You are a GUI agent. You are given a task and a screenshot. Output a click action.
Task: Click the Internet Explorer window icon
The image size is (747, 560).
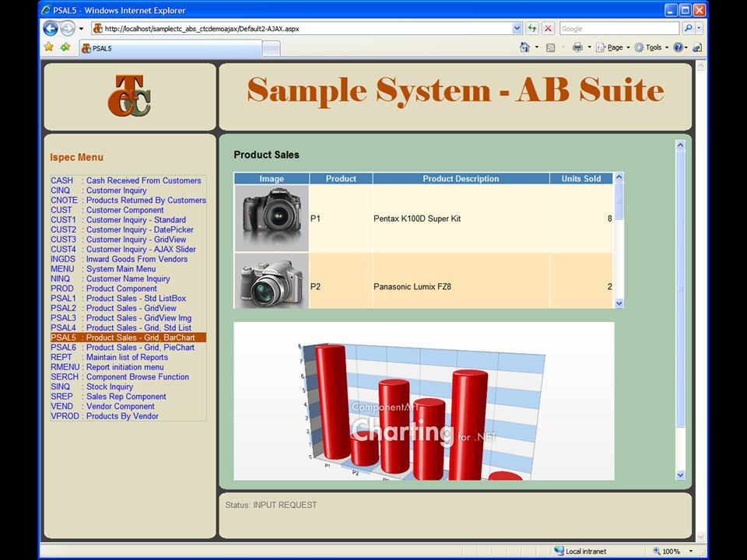46,10
